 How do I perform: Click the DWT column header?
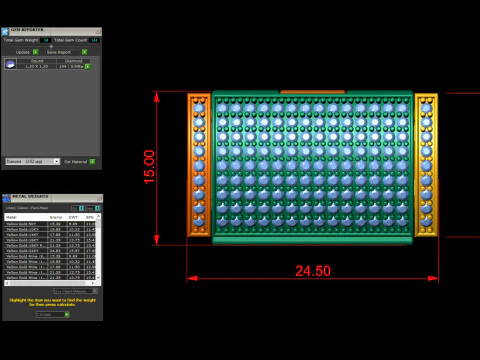pos(73,217)
